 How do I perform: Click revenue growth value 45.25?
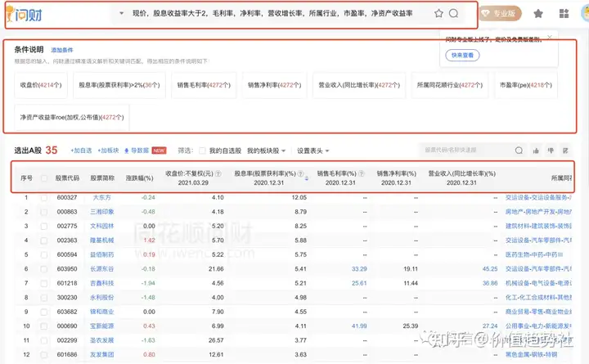point(490,269)
